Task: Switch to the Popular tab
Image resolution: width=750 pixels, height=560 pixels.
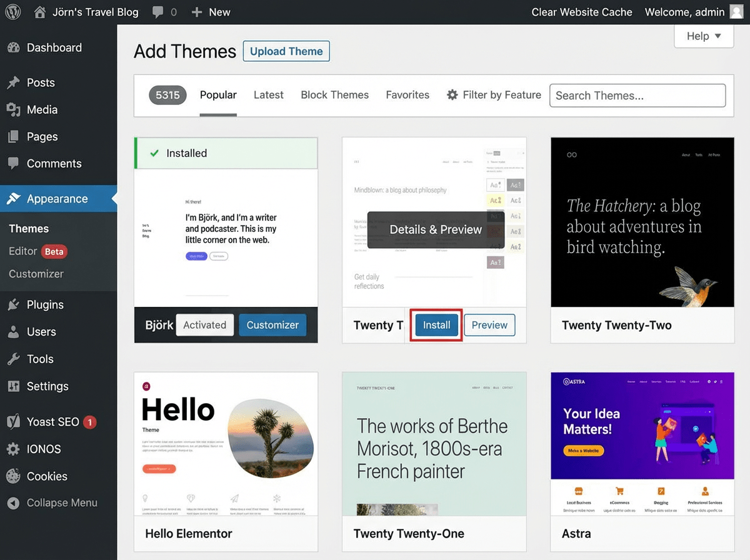Action: point(218,95)
